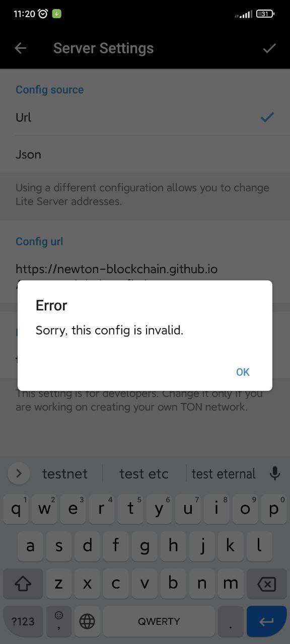This screenshot has width=290, height=644.
Task: Select the Json config source option
Action: click(145, 154)
